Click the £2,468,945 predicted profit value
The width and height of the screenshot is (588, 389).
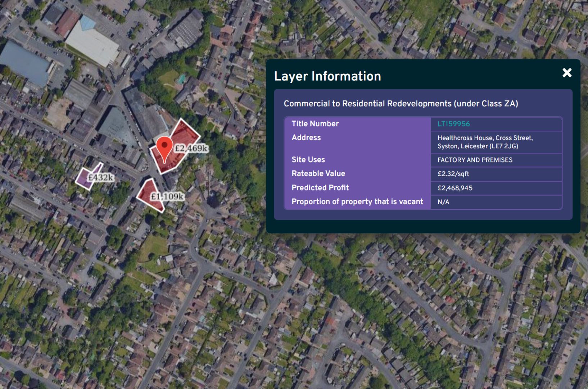[x=455, y=188]
